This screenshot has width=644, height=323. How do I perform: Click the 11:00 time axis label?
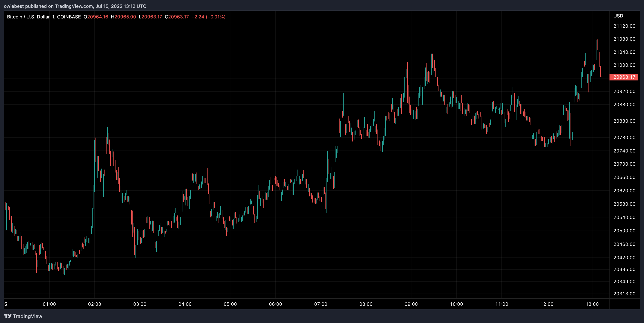pos(502,304)
